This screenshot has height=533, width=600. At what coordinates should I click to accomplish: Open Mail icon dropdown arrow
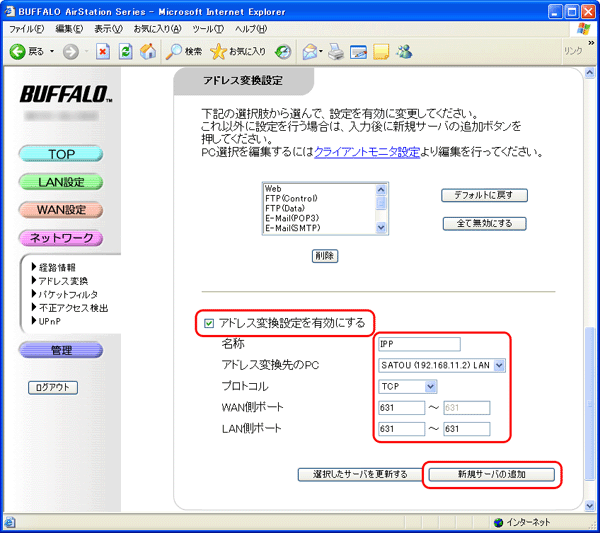[x=321, y=51]
